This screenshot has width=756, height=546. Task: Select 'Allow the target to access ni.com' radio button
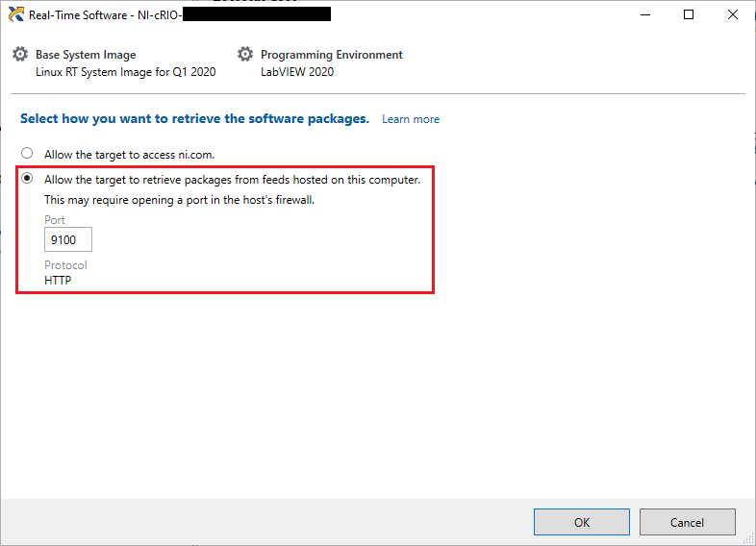(x=27, y=153)
